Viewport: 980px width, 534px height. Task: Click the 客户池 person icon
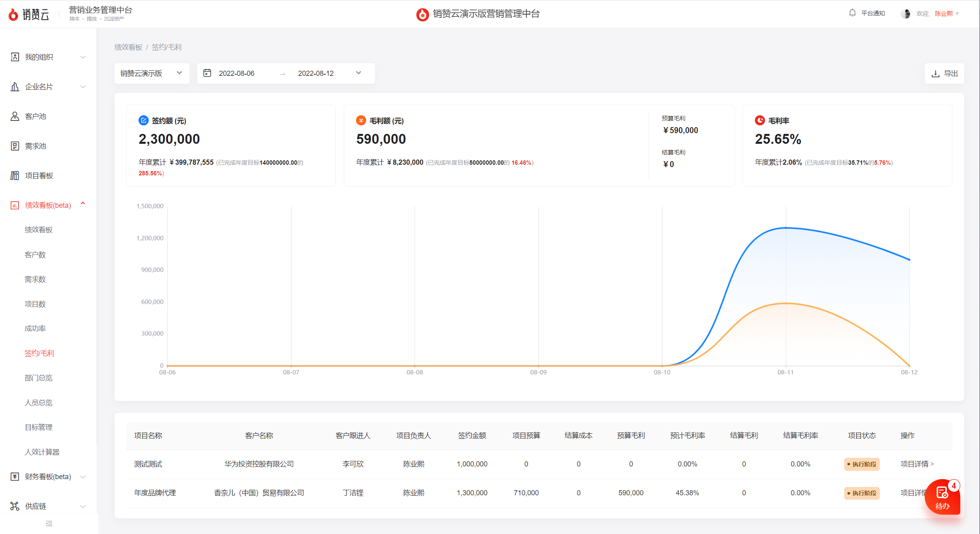(15, 116)
